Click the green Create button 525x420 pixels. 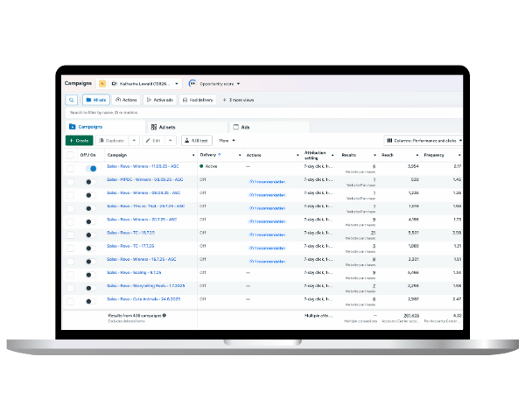click(x=79, y=140)
